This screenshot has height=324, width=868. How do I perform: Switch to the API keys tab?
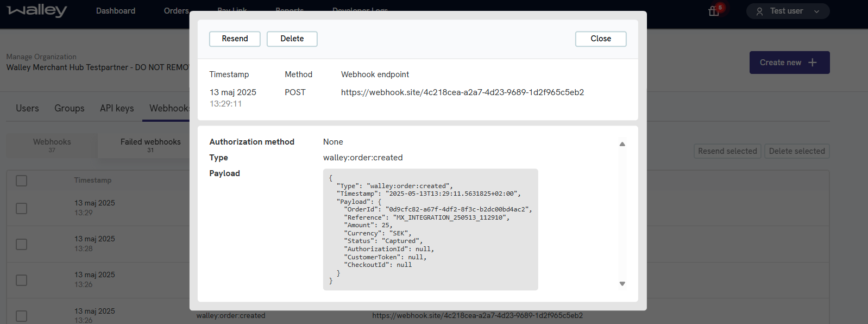point(117,108)
